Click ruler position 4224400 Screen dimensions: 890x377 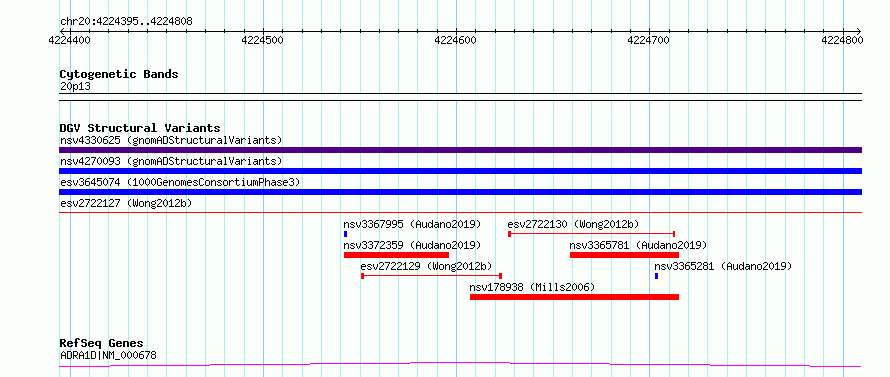coord(70,40)
